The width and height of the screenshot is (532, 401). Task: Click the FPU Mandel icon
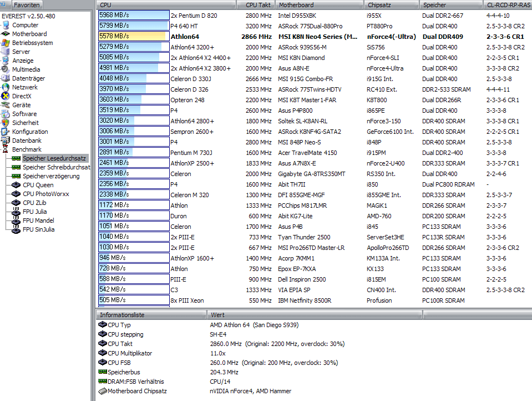tap(16, 220)
